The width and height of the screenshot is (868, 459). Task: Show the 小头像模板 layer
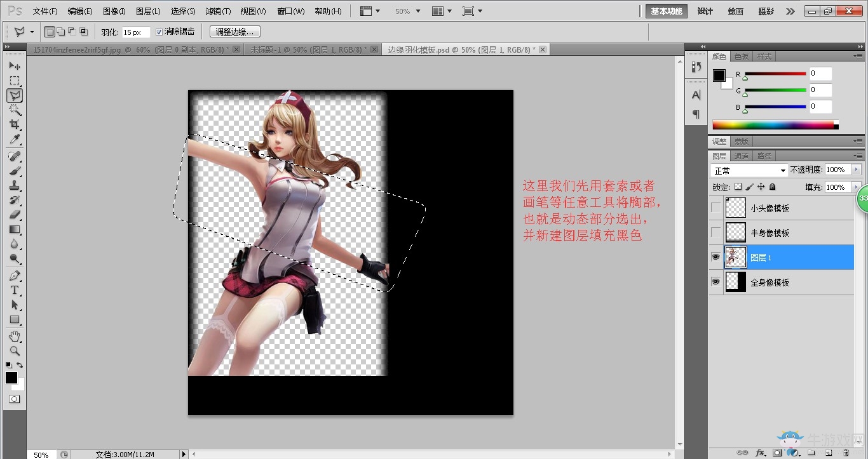[716, 208]
